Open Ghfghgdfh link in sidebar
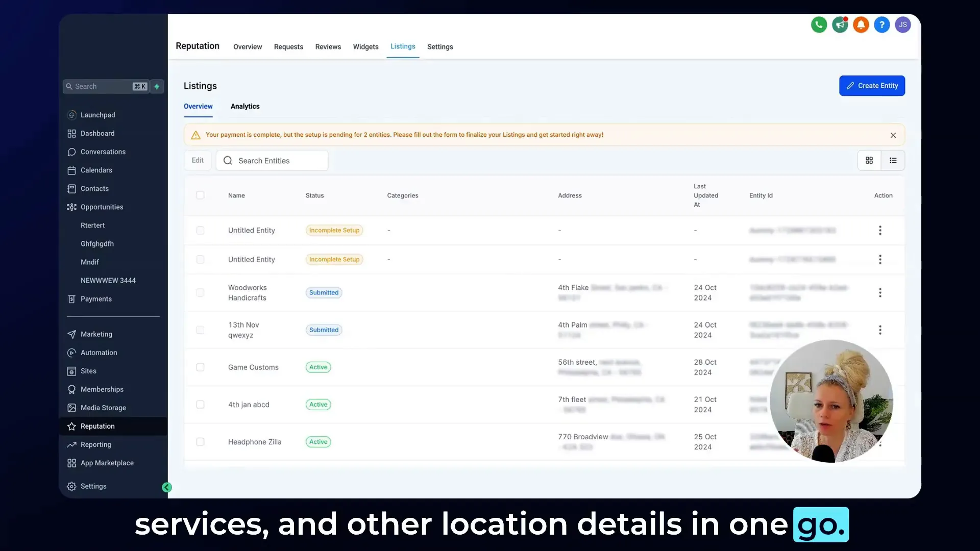The height and width of the screenshot is (551, 980). pos(97,243)
